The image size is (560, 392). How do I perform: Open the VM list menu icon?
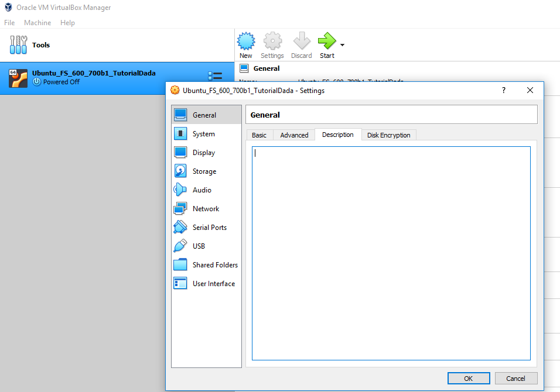pos(215,77)
